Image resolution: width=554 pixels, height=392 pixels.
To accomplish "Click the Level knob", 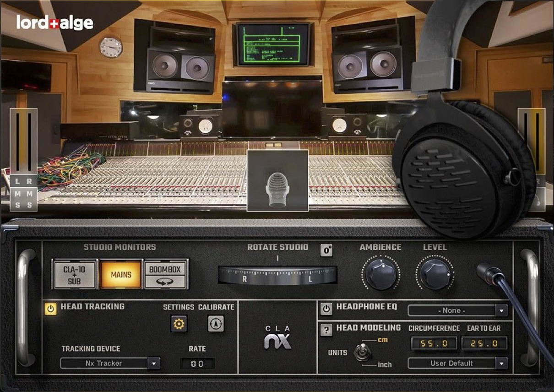I will 435,273.
